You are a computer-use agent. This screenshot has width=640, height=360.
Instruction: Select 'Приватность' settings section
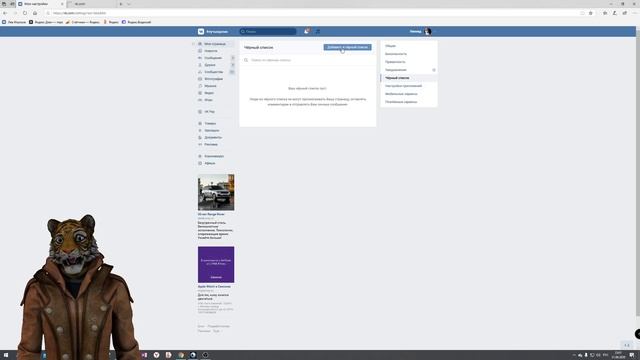409,62
